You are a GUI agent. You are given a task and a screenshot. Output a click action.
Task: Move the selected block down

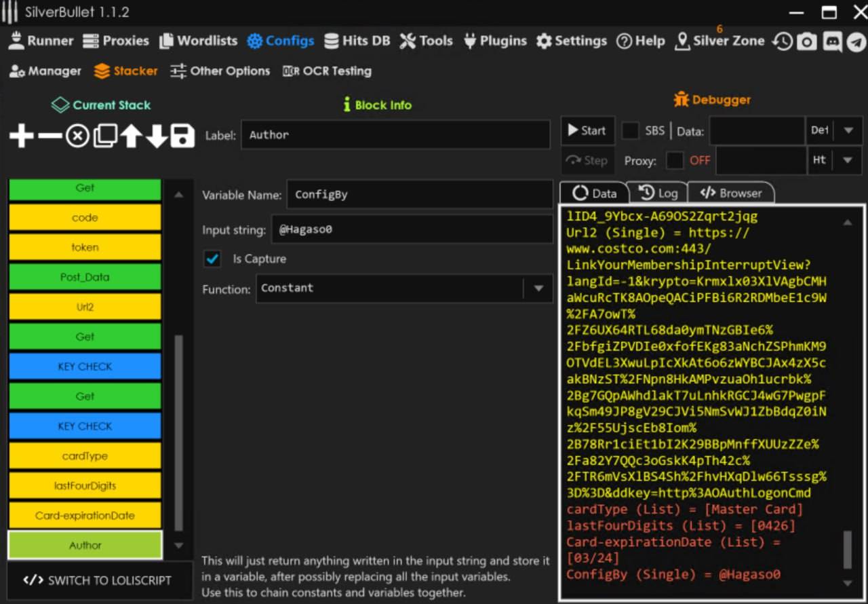(x=157, y=136)
